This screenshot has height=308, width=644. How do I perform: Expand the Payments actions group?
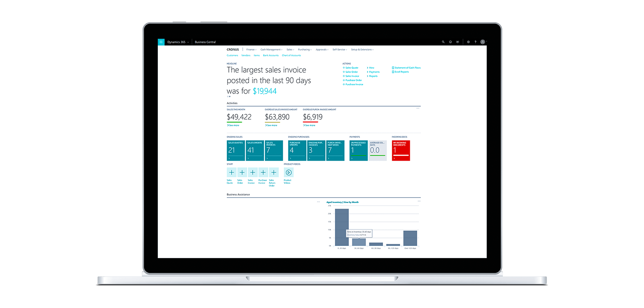[x=373, y=72]
